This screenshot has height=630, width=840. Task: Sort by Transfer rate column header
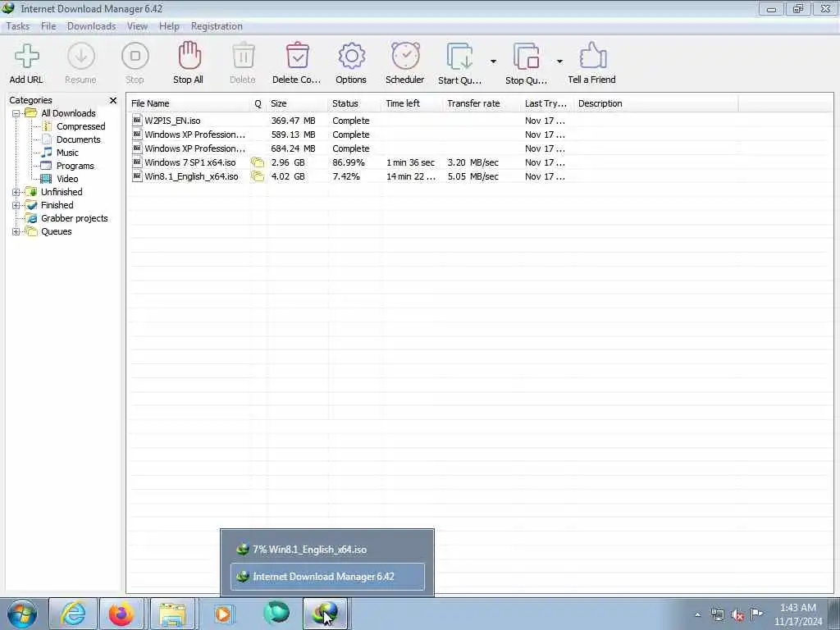482,103
